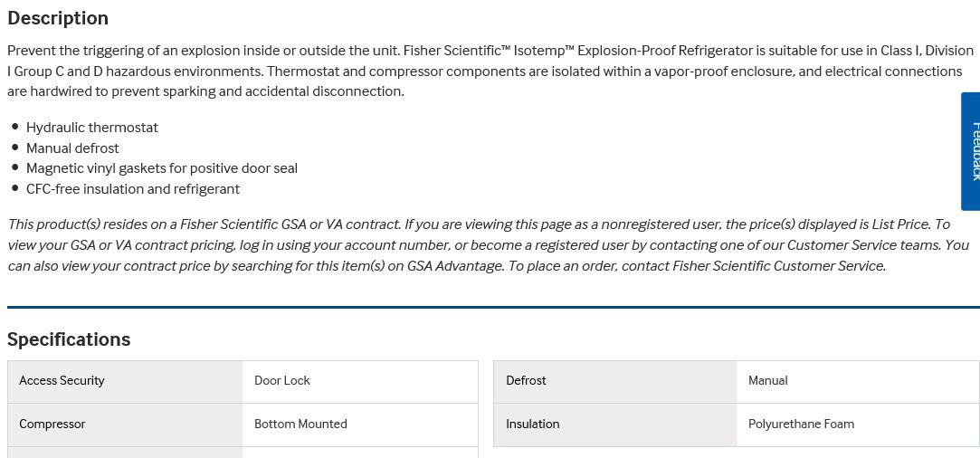Select the Compressor specification label
Viewport: 980px width, 458px height.
(x=52, y=424)
